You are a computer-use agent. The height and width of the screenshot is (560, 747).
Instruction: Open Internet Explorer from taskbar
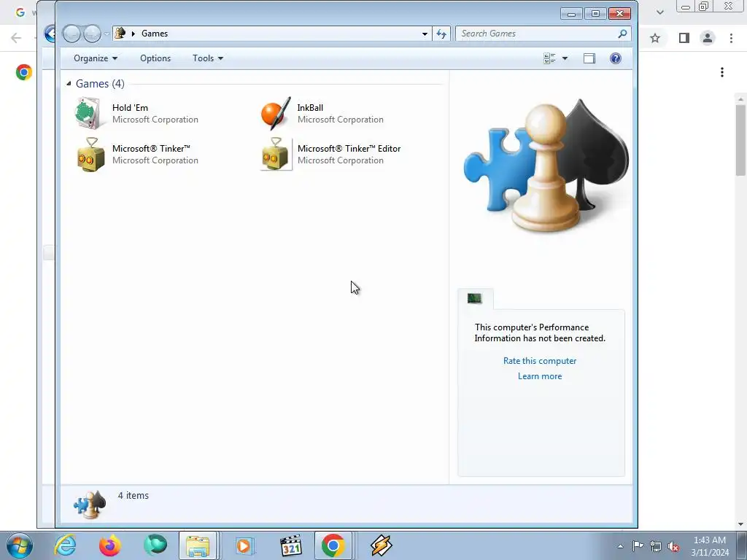65,545
